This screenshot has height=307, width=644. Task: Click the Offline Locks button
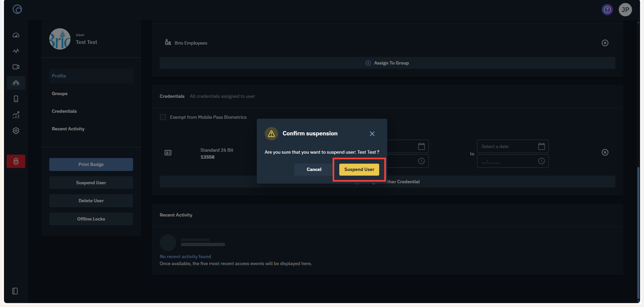(91, 219)
